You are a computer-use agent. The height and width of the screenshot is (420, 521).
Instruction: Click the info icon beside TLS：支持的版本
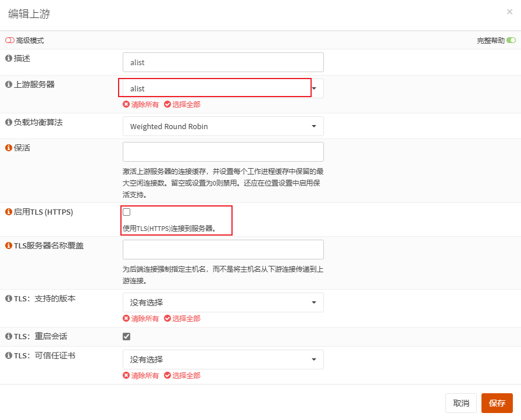tap(9, 298)
